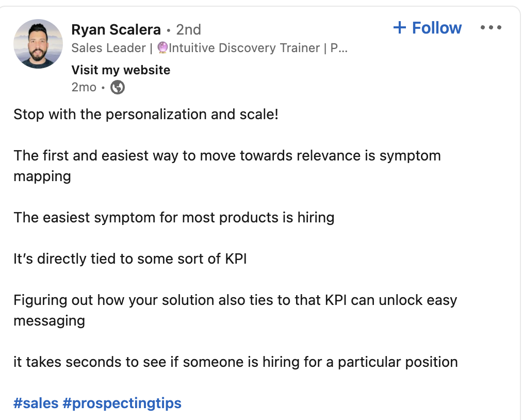Click the word "messaging" in the post

(x=49, y=320)
